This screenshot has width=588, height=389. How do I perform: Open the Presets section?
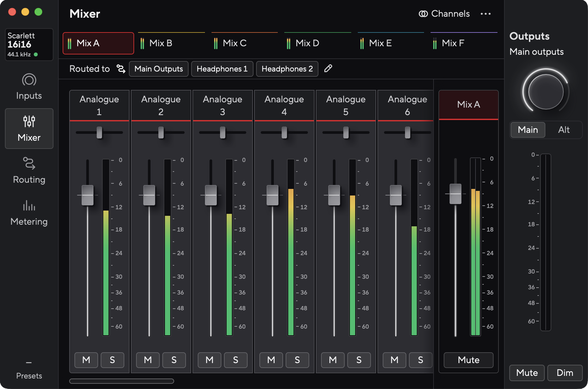tap(29, 371)
